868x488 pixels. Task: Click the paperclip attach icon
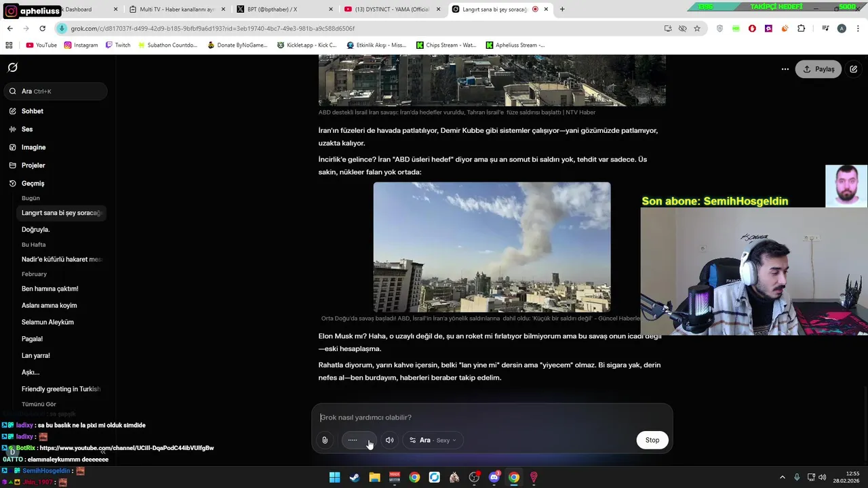pyautogui.click(x=325, y=441)
